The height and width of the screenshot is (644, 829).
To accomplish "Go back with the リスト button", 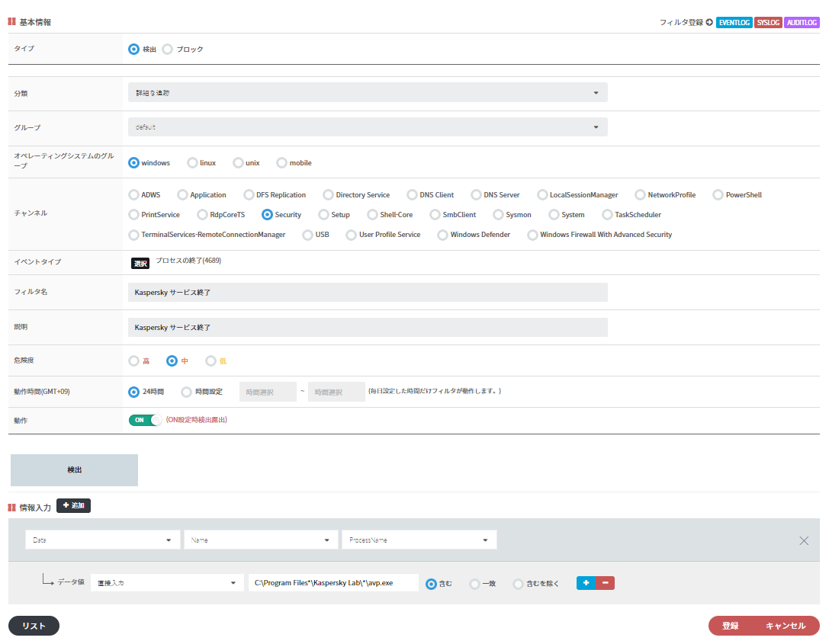I will [x=34, y=626].
